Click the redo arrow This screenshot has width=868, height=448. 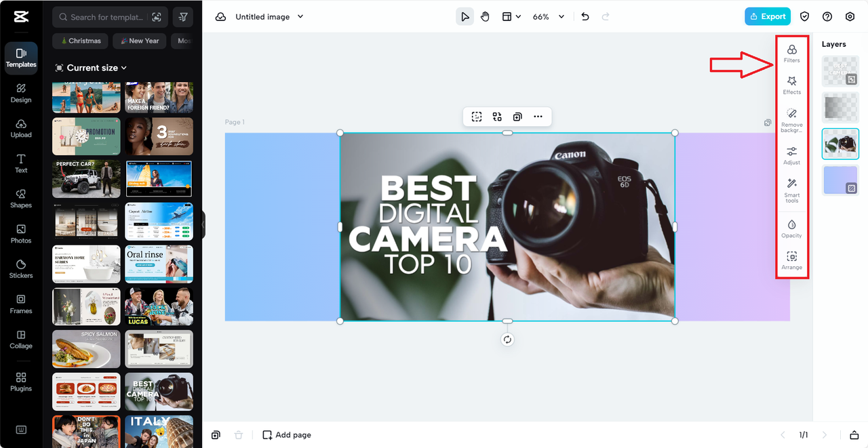(606, 17)
